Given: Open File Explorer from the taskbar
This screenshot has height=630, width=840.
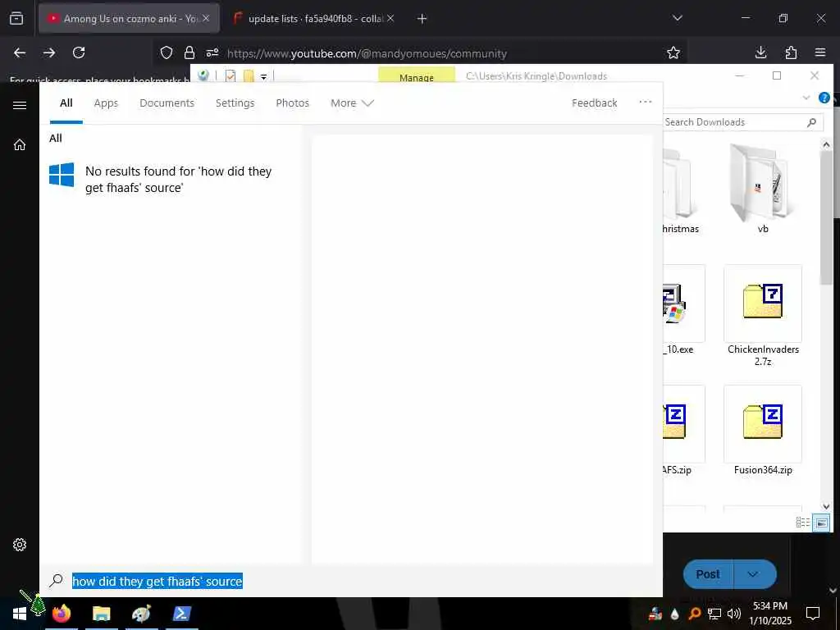Looking at the screenshot, I should point(101,614).
